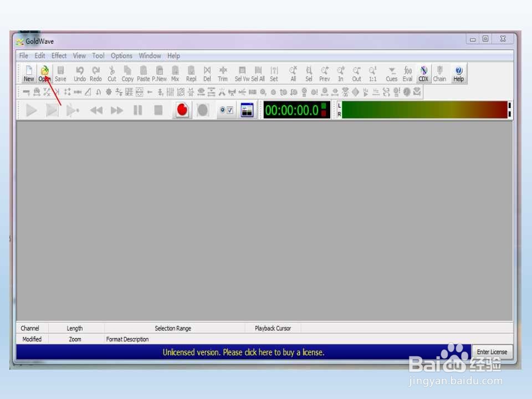Image resolution: width=532 pixels, height=399 pixels.
Task: Click the Paste toolbar icon
Action: pos(143,74)
